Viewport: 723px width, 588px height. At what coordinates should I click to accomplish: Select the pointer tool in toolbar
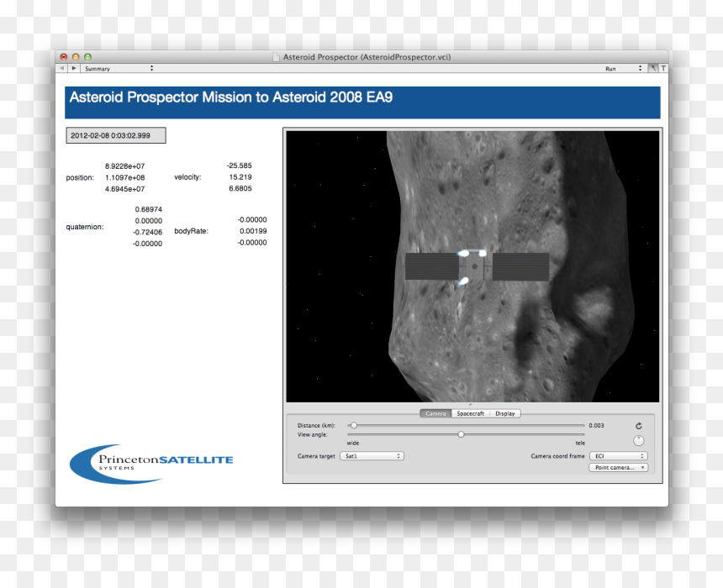653,68
